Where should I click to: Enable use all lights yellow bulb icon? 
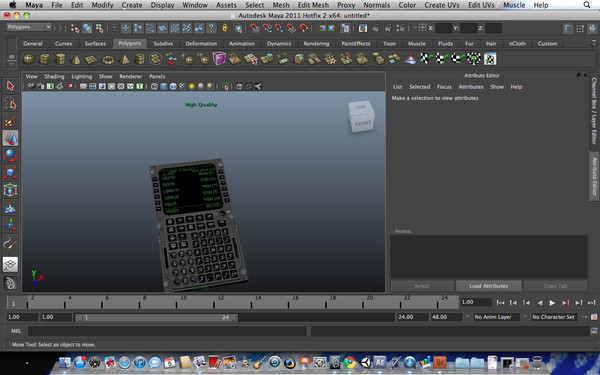(191, 86)
